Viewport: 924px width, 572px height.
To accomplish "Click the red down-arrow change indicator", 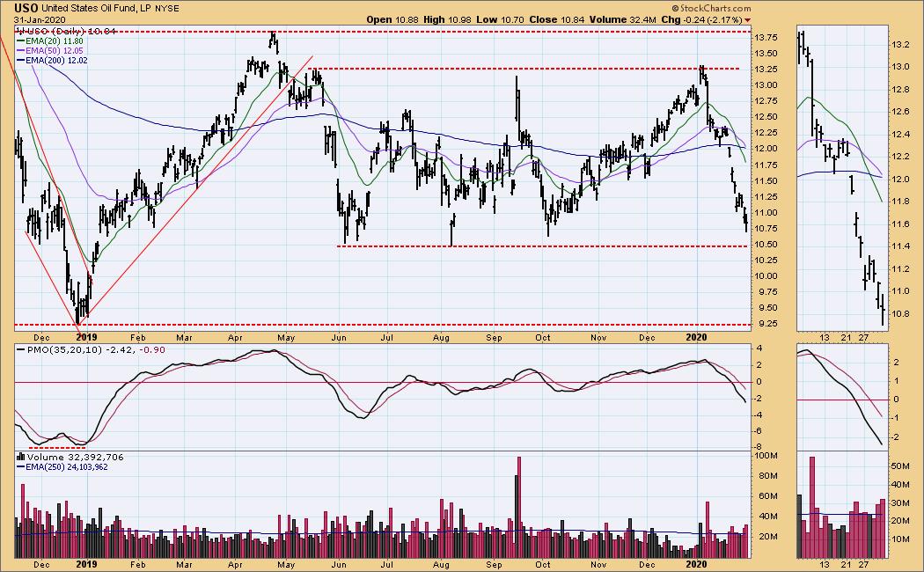I will 748,20.
